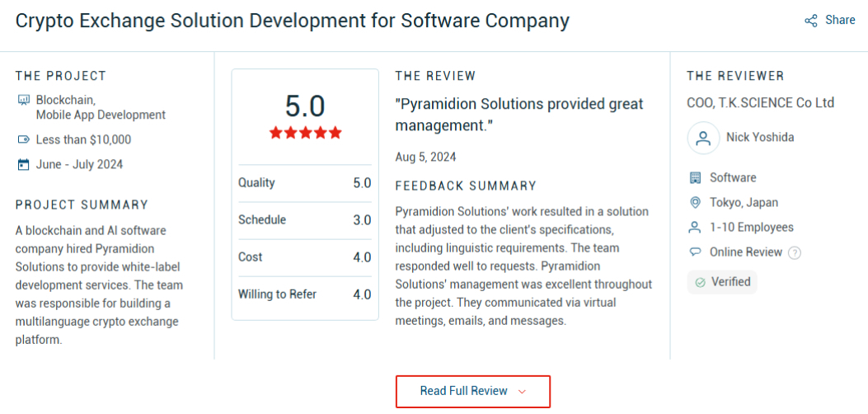Screen dimensions: 868x414
Task: Click the chevron arrow in Read Full Review
Action: click(x=522, y=392)
